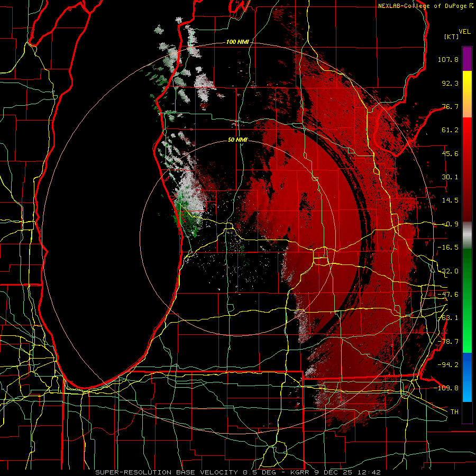Click the -16.5 legend value
476x476 pixels.
pyautogui.click(x=448, y=248)
